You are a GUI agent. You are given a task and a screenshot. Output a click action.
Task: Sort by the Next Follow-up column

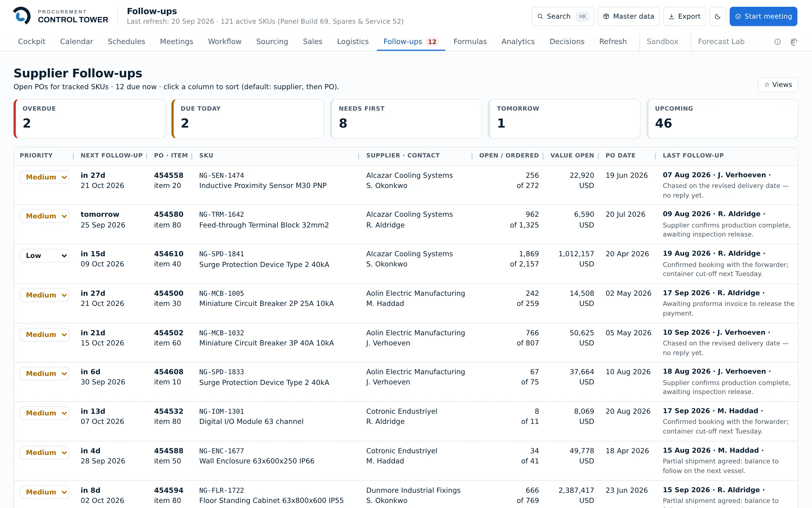pyautogui.click(x=111, y=156)
